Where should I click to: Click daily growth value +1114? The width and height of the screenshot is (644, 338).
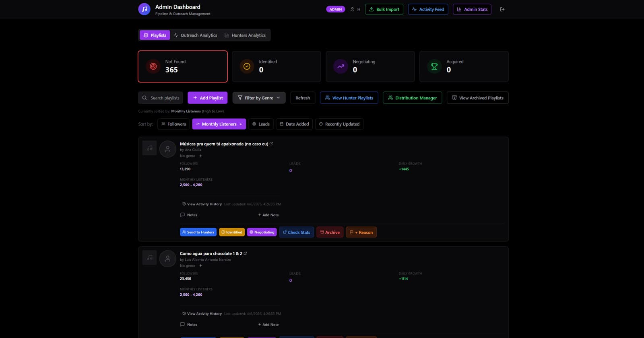(x=403, y=279)
